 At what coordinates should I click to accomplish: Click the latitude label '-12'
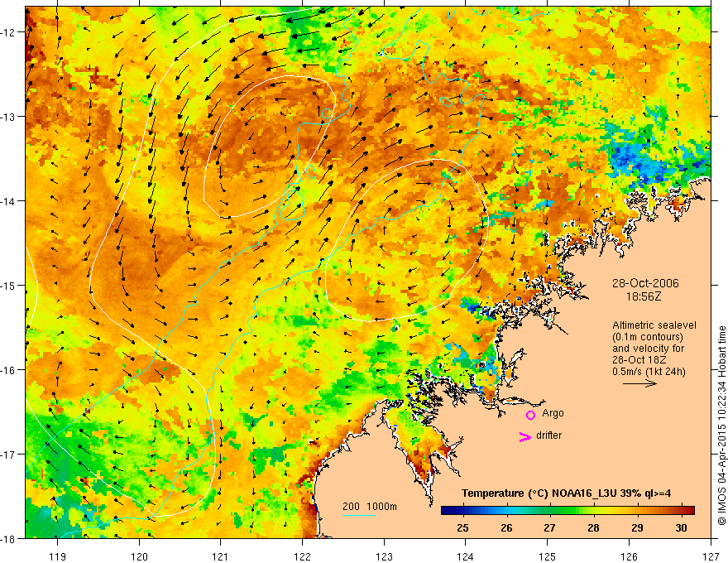coord(8,32)
